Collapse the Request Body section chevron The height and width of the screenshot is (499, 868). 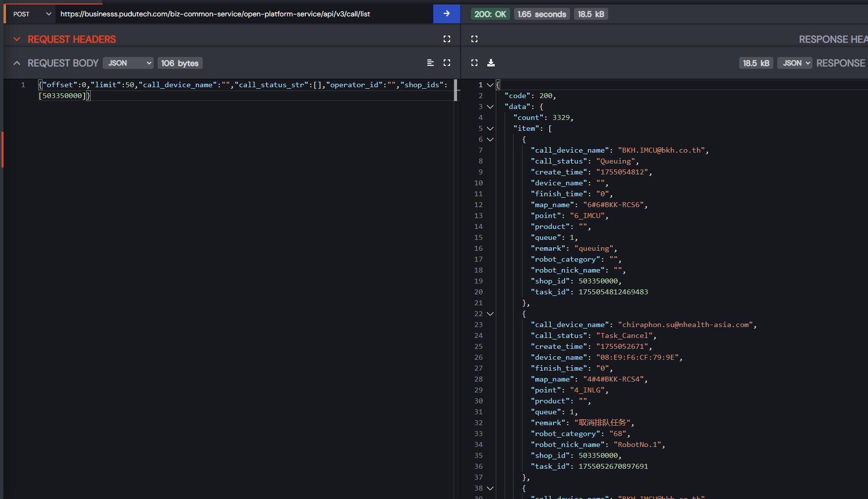pyautogui.click(x=17, y=63)
